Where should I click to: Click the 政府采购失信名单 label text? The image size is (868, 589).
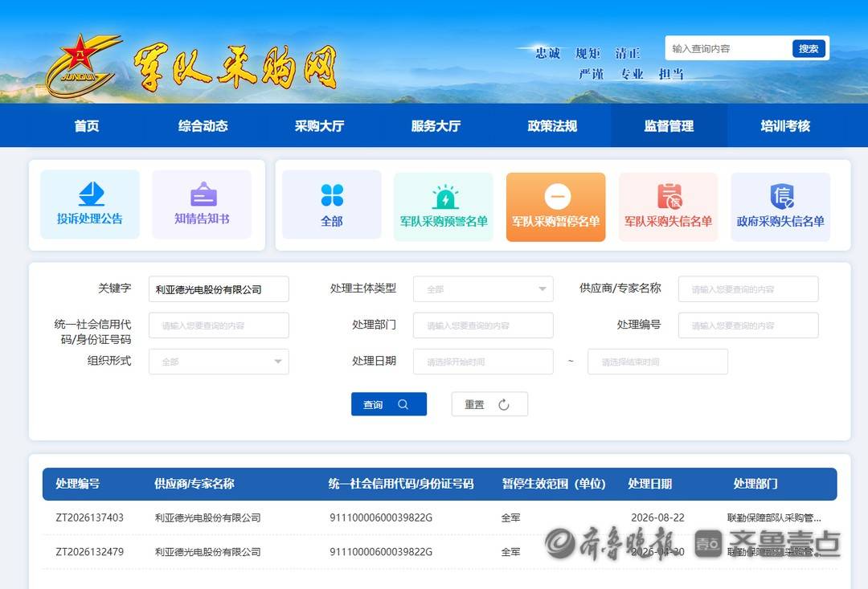[780, 222]
